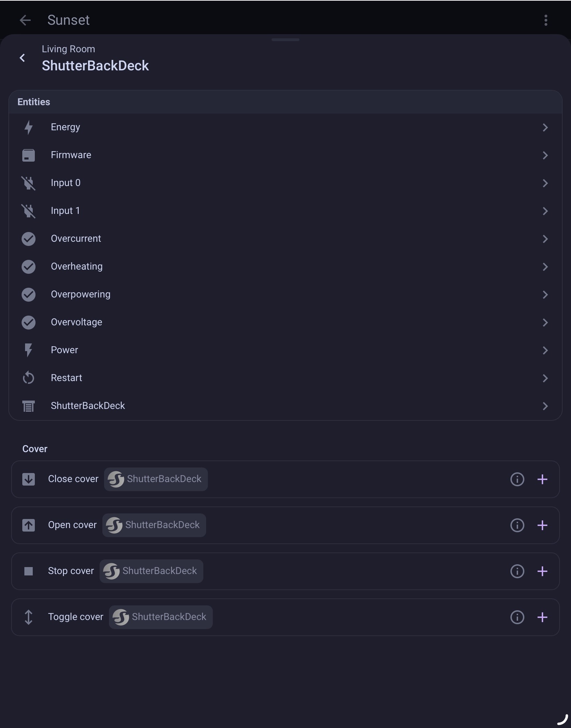
Task: Select the ShutterBackDeck cover entity row
Action: (285, 406)
